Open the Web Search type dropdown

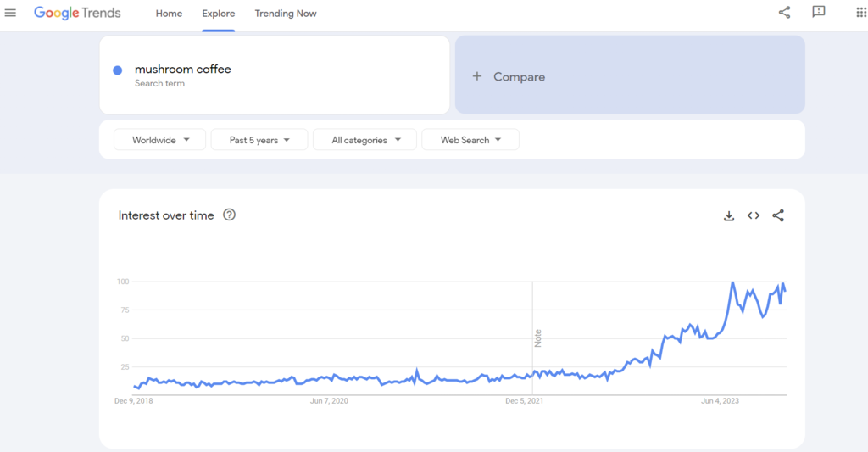click(x=470, y=140)
